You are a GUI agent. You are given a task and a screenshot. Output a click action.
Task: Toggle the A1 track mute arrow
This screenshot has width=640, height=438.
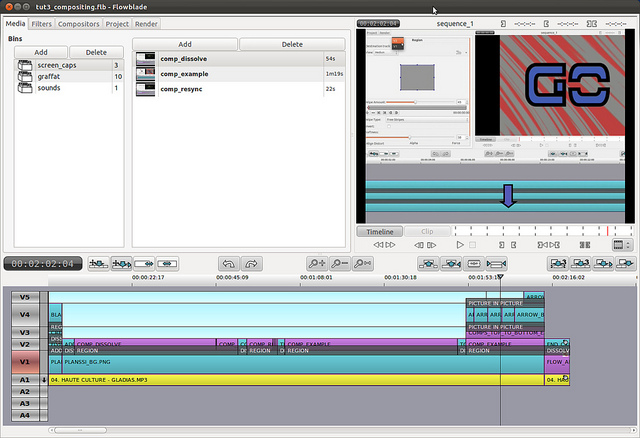[x=43, y=380]
